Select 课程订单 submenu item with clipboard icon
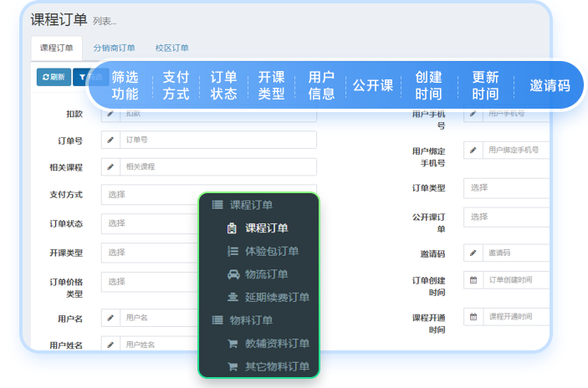This screenshot has height=388, width=588. tap(258, 228)
